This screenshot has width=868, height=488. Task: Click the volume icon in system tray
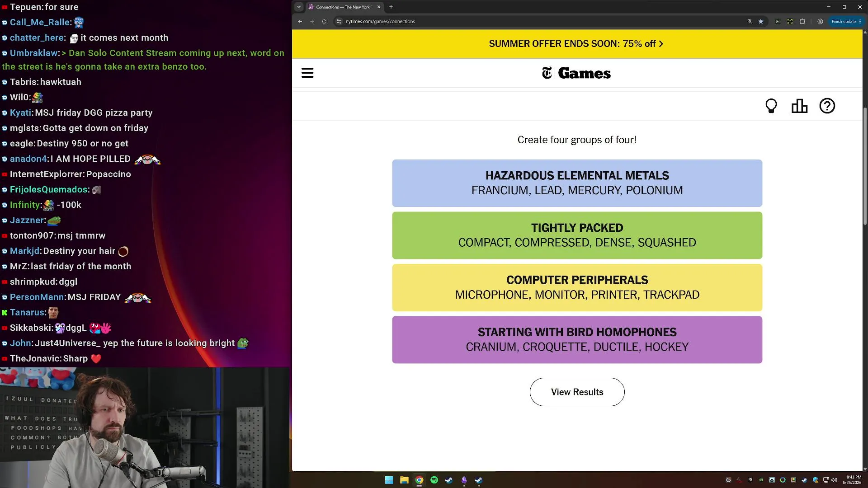[834, 480]
